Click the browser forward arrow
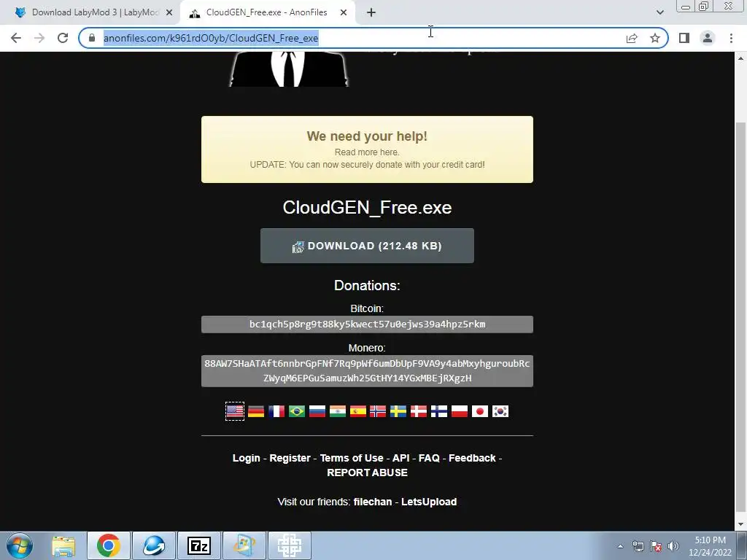Image resolution: width=747 pixels, height=560 pixels. (x=39, y=38)
